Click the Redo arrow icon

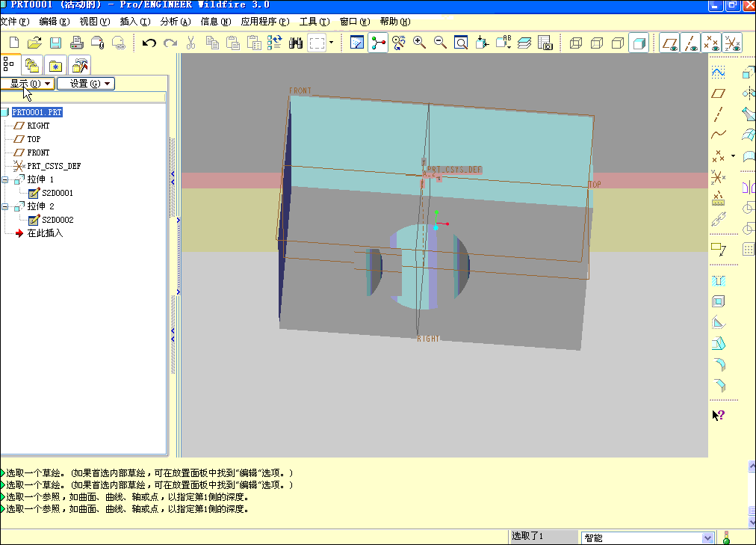pos(170,43)
